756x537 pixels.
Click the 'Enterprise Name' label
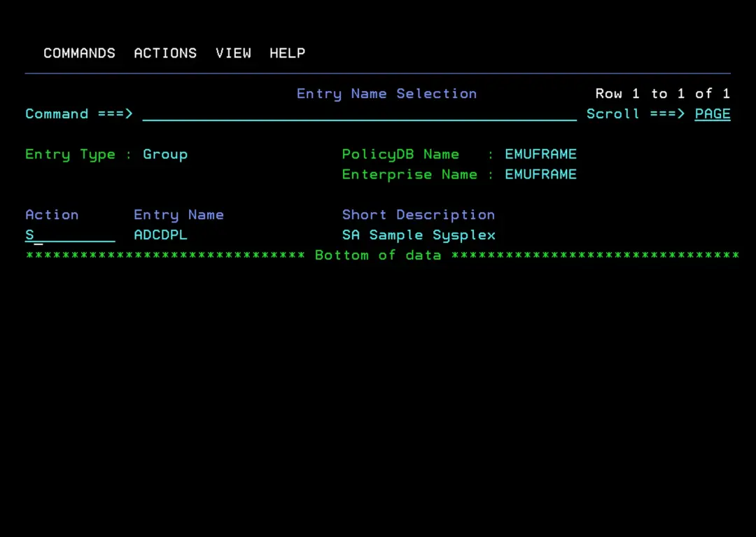pos(409,174)
